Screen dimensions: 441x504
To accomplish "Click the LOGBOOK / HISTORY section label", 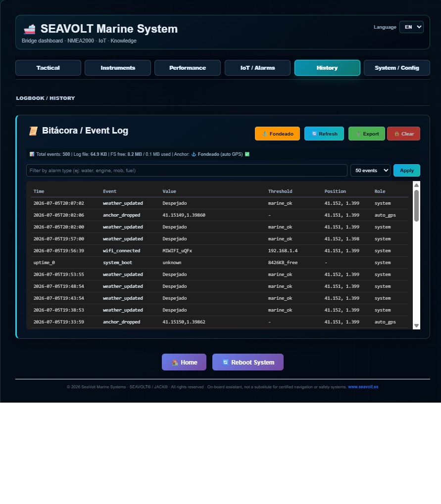I will [46, 98].
